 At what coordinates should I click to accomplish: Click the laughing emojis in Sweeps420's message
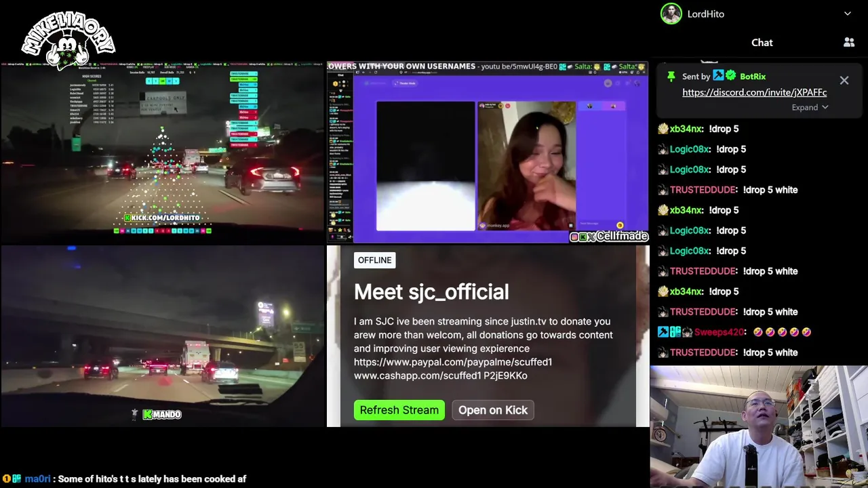782,332
